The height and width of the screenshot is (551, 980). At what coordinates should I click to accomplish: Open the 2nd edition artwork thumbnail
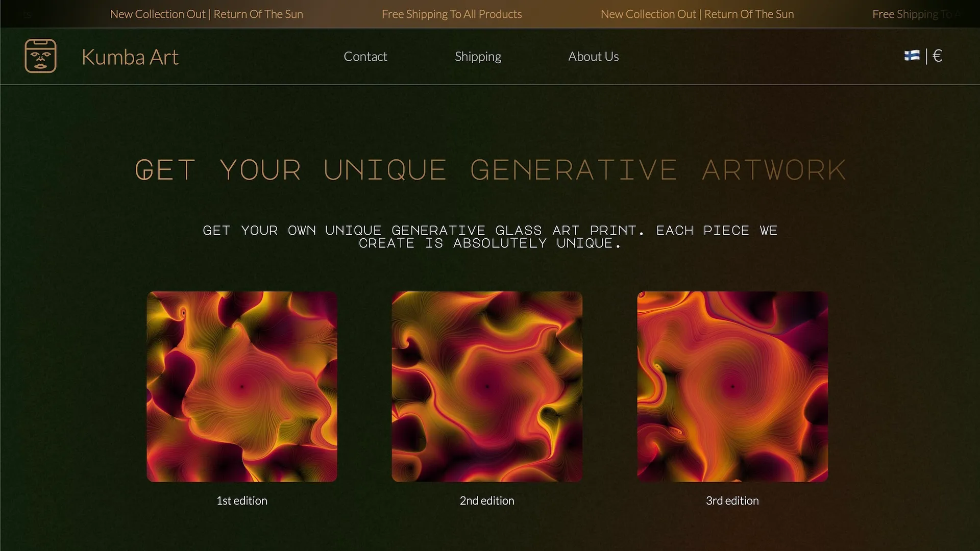pyautogui.click(x=486, y=386)
